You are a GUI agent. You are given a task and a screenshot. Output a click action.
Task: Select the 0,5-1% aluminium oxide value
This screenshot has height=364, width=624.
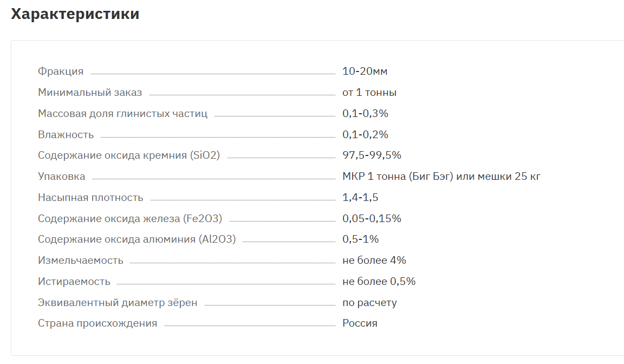(361, 239)
